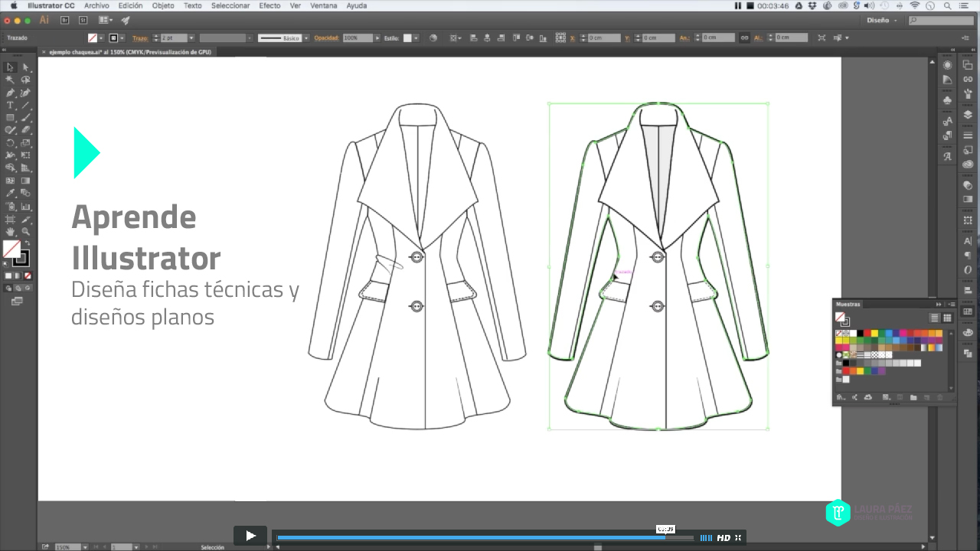Open the Adobe Bridge (Br) icon

[x=64, y=21]
